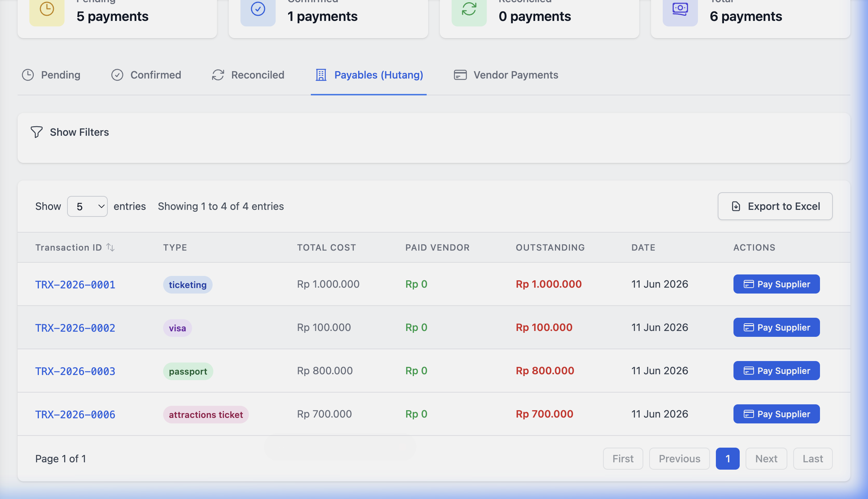Click the Previous pagination button
Viewport: 868px width, 499px height.
[679, 459]
